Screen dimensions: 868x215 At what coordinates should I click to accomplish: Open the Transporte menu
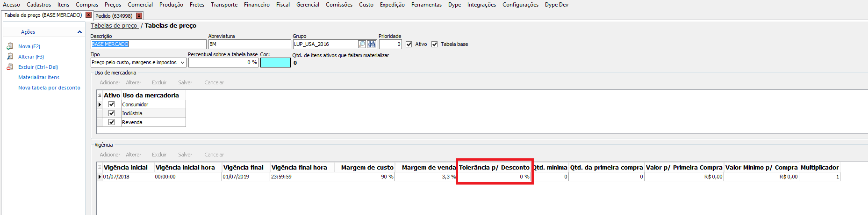click(224, 5)
